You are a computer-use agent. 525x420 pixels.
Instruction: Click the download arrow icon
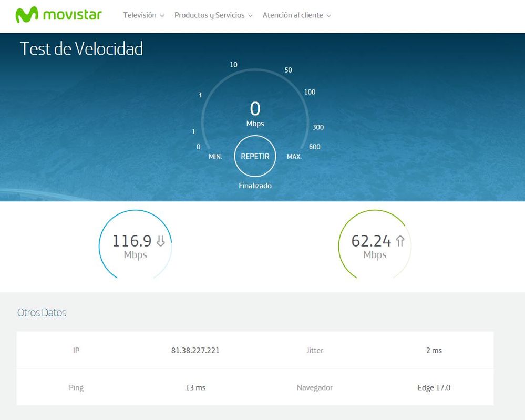tap(161, 241)
